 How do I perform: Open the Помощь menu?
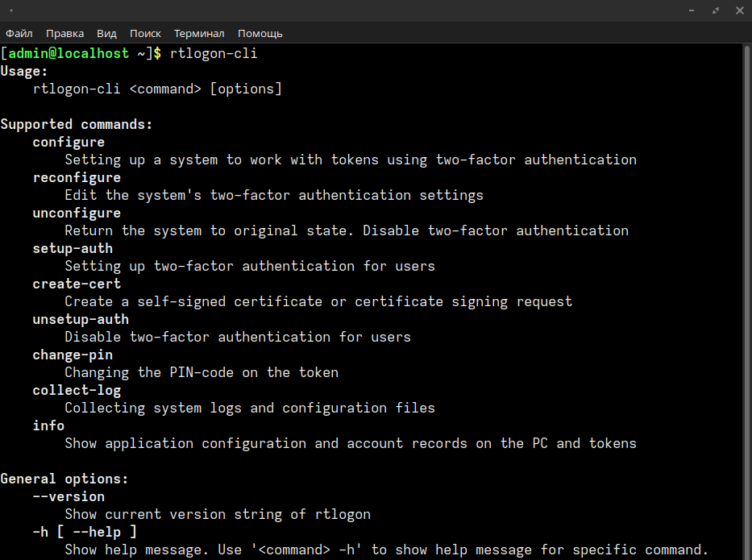pos(260,33)
